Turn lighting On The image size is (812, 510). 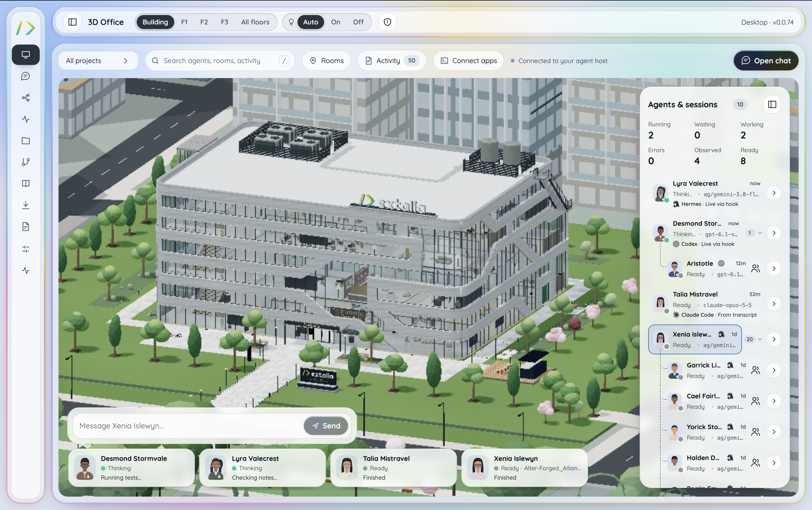(x=336, y=22)
